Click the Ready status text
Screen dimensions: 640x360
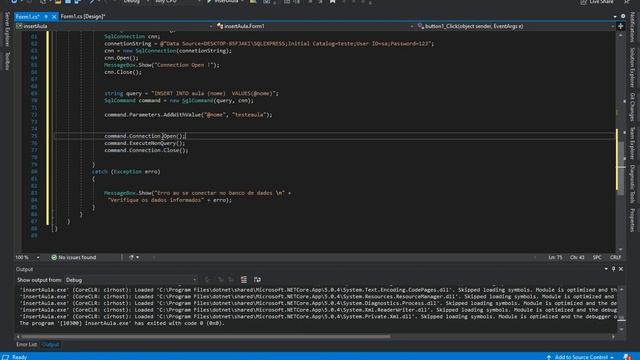(19, 357)
